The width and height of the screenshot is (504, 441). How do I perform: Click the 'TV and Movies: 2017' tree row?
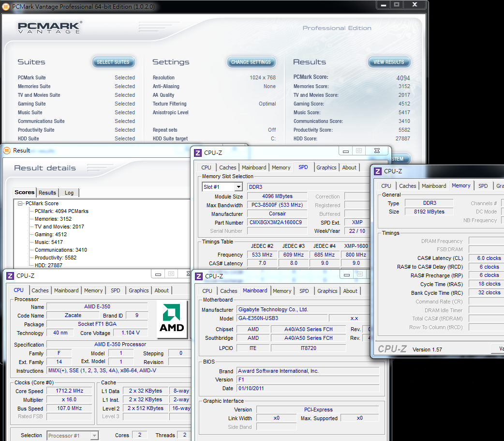pos(59,227)
